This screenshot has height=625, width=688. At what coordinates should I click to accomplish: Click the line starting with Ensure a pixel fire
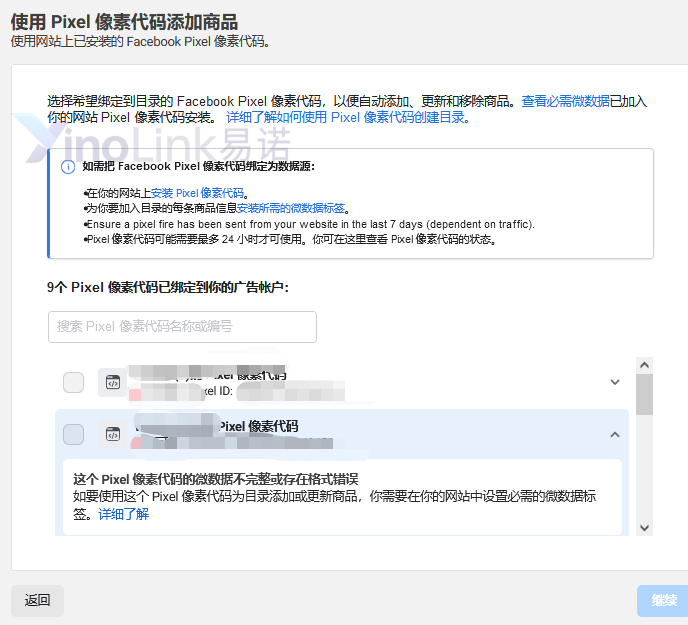tap(309, 224)
